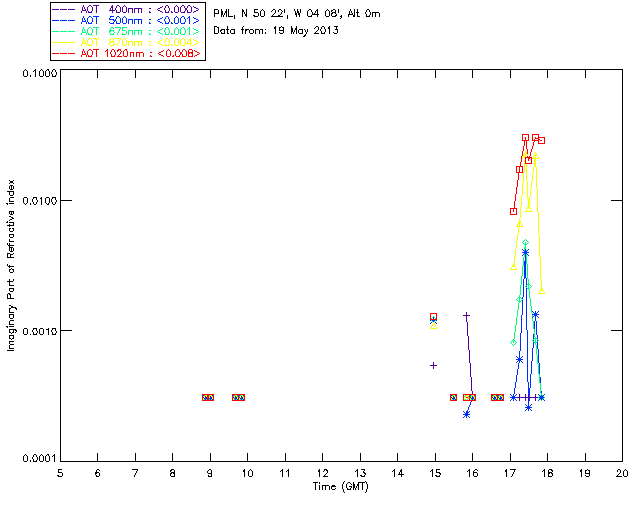Click the x-axis tick label 18
Image resolution: width=640 pixels, height=512 pixels.
pyautogui.click(x=547, y=473)
